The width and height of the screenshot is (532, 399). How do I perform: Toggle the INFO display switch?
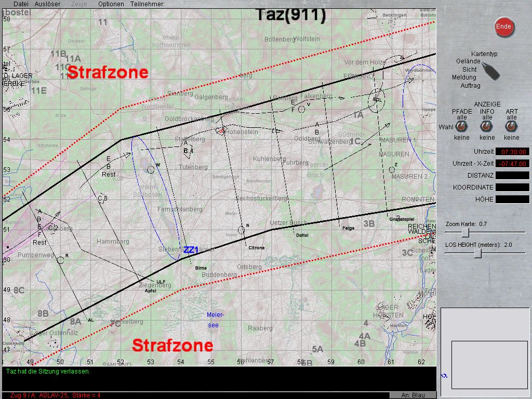tap(487, 126)
